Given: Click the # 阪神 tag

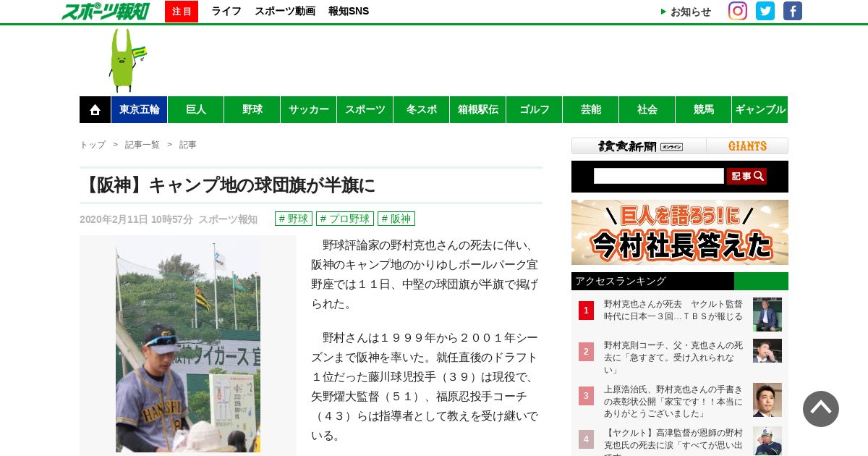Looking at the screenshot, I should tap(396, 219).
